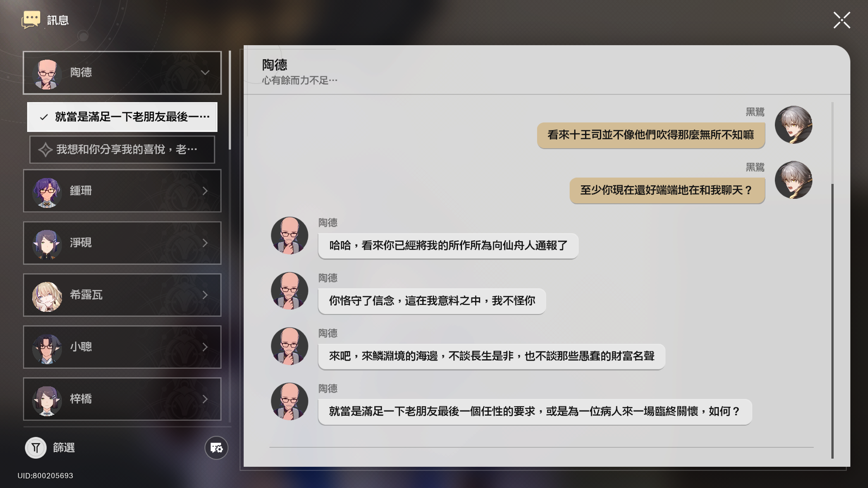868x488 pixels.
Task: Open message settings chat-gear icon
Action: pos(217,448)
